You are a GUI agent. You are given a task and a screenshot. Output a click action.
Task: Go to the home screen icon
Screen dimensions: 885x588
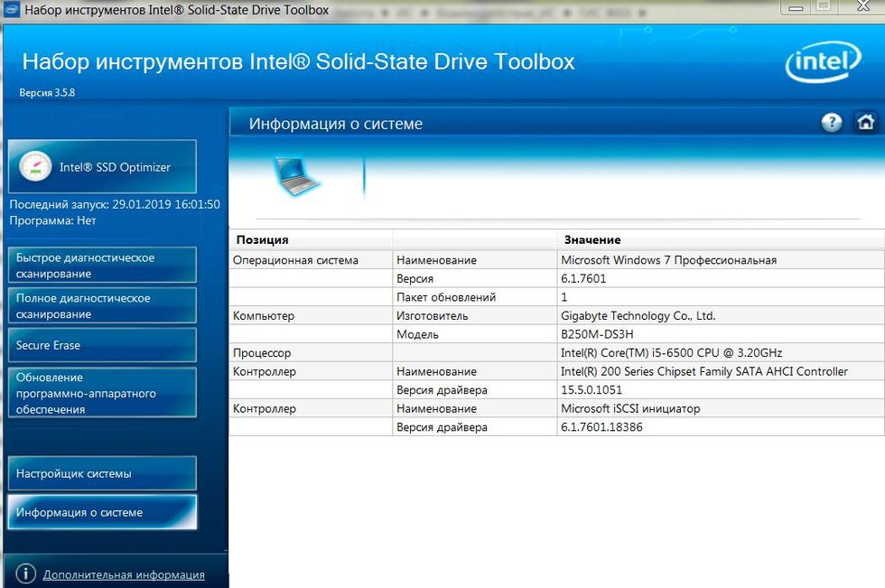tap(865, 123)
